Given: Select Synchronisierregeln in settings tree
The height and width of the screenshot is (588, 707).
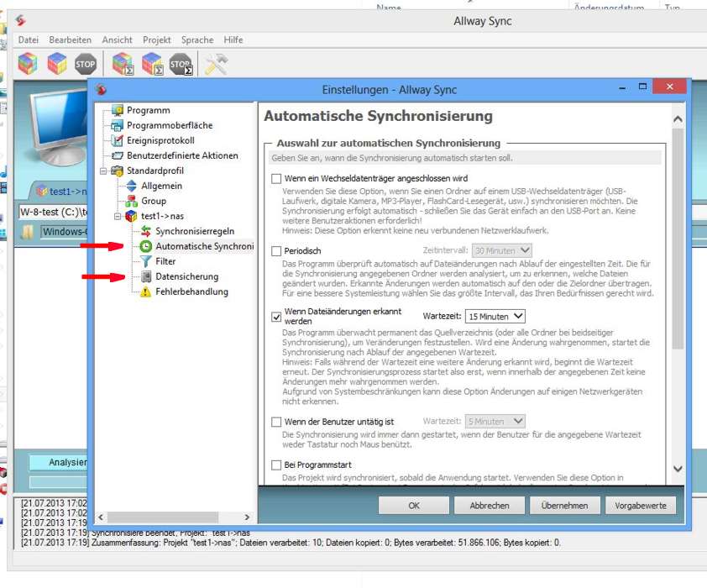Looking at the screenshot, I should pyautogui.click(x=195, y=231).
